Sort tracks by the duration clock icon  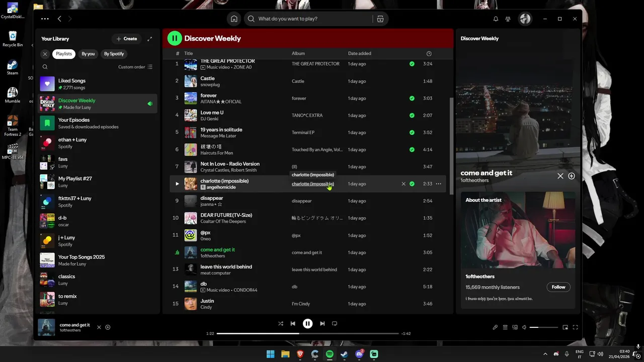[429, 53]
